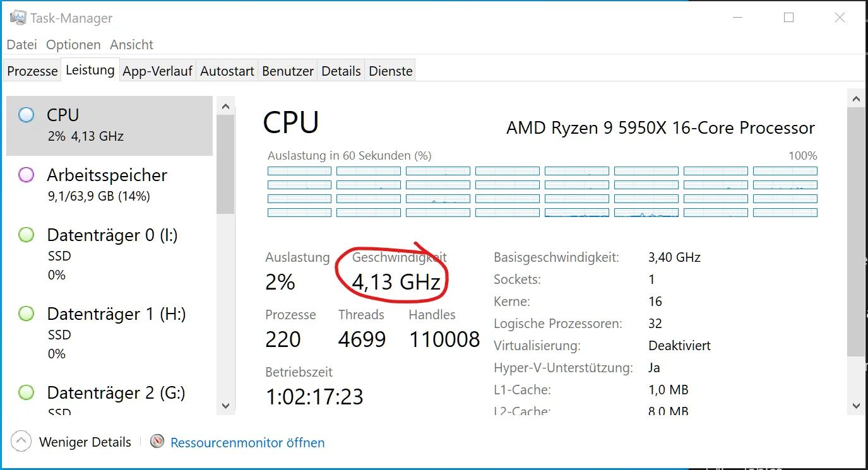Click the green circle beside Datenträger 0 (I:)
Screen dimensions: 868x470
26,235
